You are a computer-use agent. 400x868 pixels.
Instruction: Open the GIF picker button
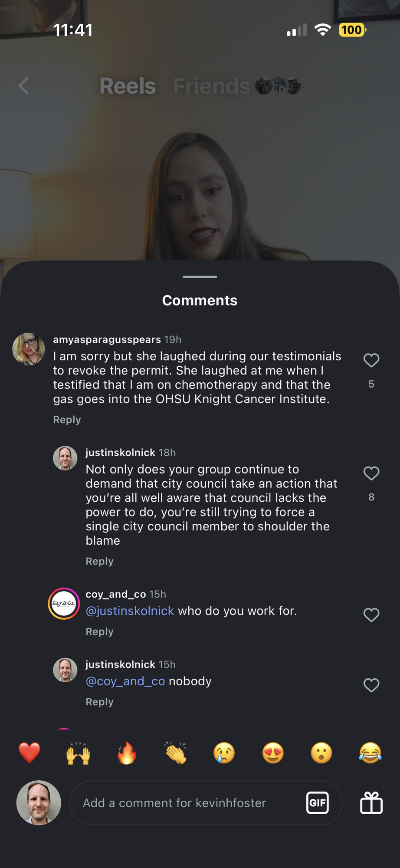coord(317,802)
